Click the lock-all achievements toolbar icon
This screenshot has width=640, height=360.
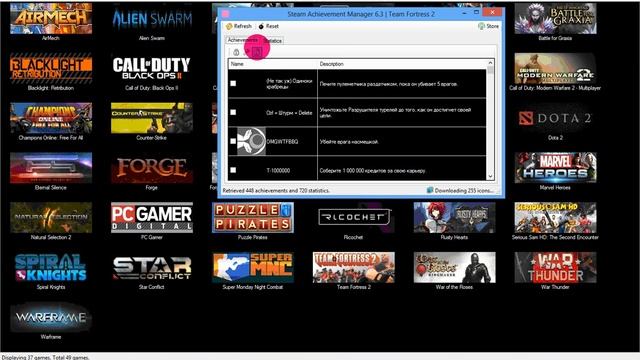point(236,52)
